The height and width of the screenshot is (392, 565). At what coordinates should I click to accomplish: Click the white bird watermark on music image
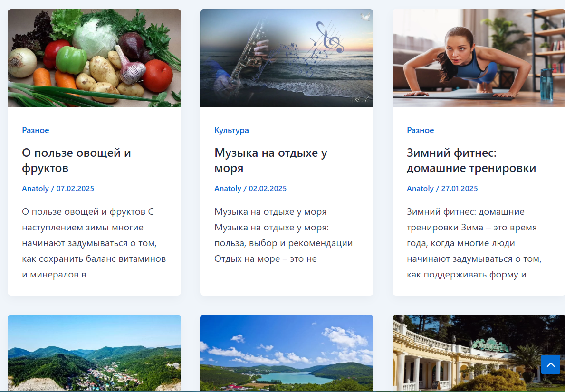(365, 17)
